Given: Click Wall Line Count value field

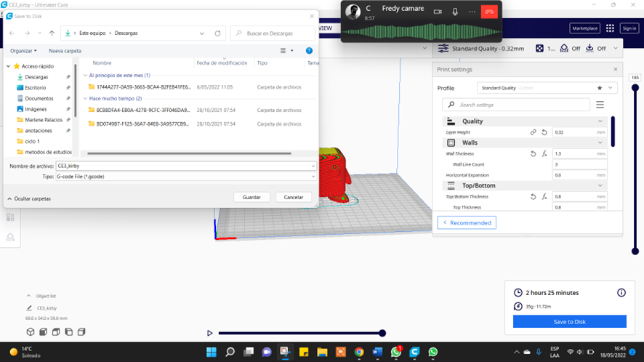Looking at the screenshot, I should [x=579, y=164].
